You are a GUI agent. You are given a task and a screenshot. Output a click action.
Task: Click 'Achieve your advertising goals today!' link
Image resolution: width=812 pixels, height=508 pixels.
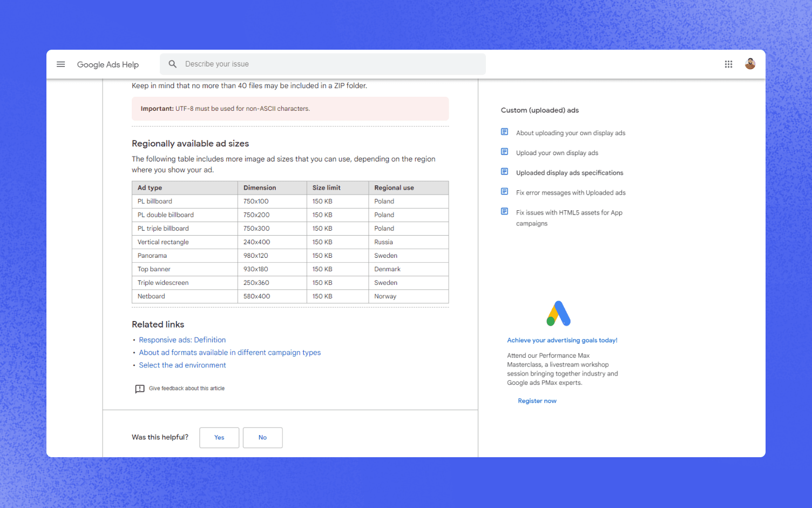tap(562, 340)
